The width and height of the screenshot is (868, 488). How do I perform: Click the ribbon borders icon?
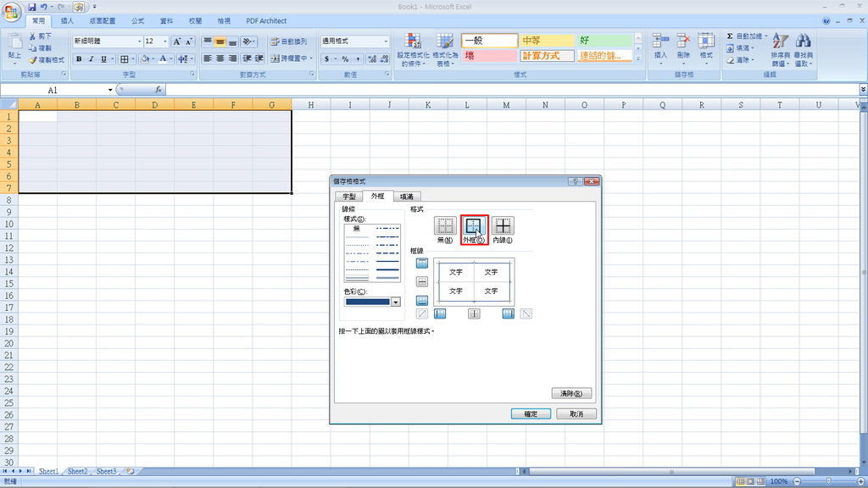point(125,58)
